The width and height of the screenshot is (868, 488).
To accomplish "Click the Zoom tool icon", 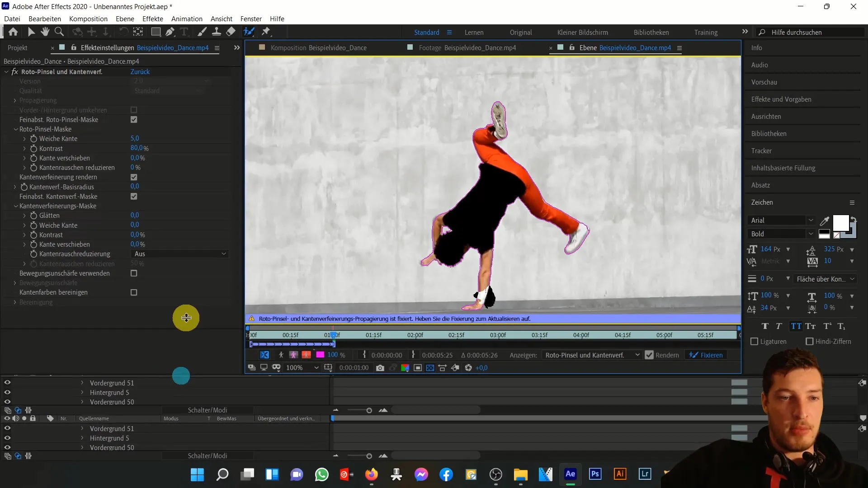I will pyautogui.click(x=58, y=32).
